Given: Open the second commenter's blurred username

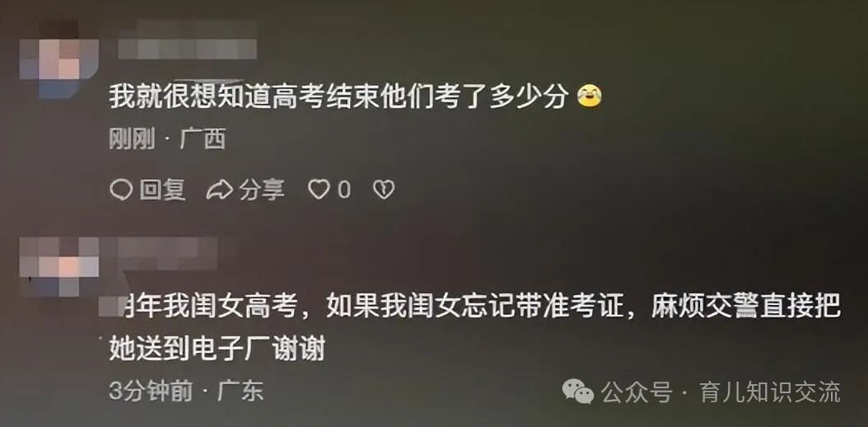Looking at the screenshot, I should click(x=166, y=254).
